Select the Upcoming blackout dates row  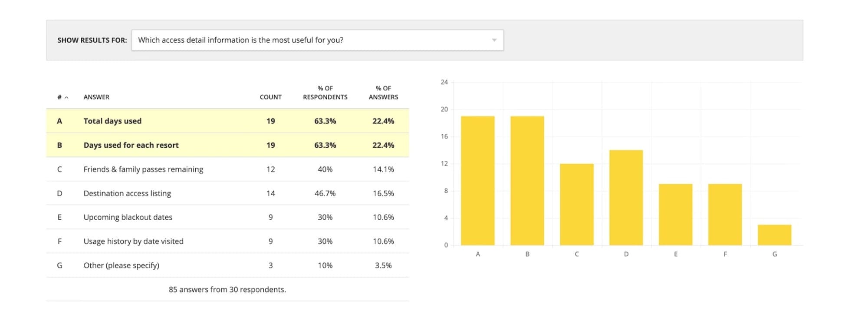click(x=128, y=217)
